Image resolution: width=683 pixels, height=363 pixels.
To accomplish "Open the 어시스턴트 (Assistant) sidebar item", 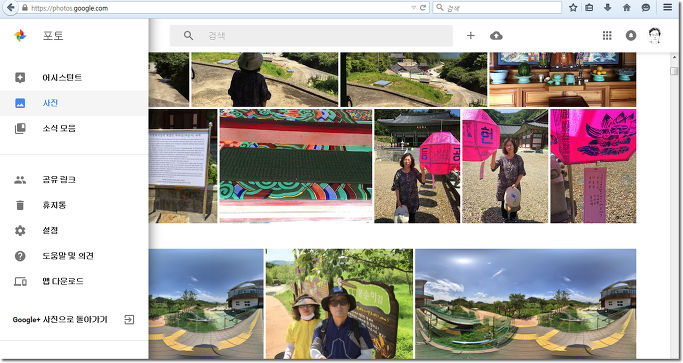I will pos(74,78).
